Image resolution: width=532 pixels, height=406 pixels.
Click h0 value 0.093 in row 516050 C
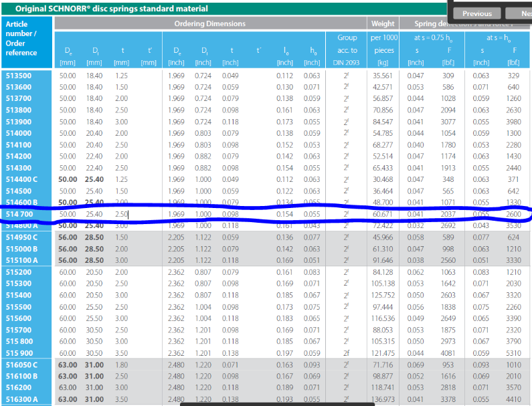click(312, 365)
